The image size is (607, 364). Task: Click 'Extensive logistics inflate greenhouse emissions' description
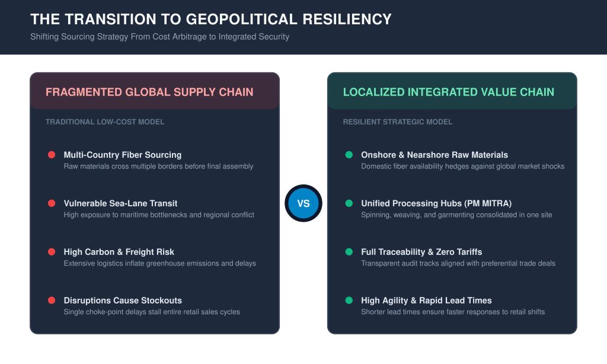tap(160, 263)
